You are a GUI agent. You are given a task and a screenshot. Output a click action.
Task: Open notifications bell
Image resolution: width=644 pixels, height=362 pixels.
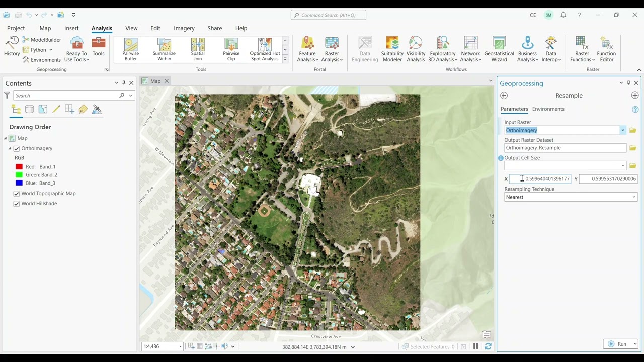[563, 15]
